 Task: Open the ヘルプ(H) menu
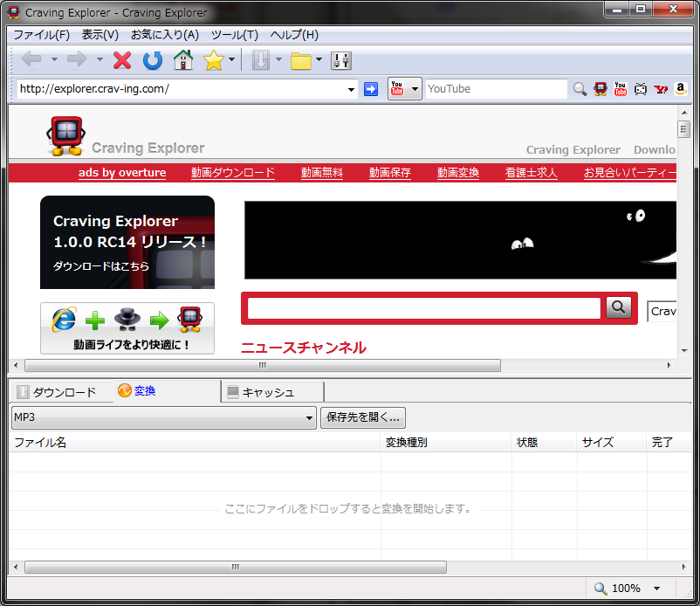click(294, 35)
